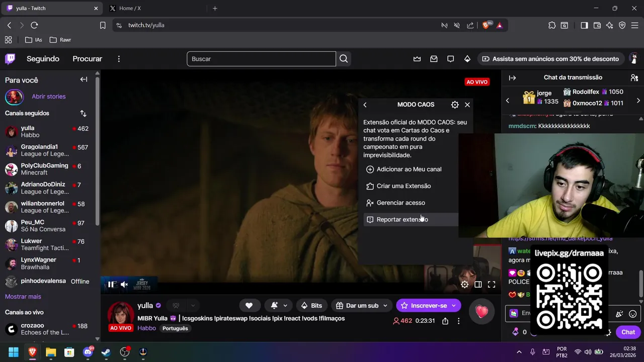Screen dimensions: 644x362
Task: Open MODO CAOS extension settings gear
Action: tap(455, 105)
